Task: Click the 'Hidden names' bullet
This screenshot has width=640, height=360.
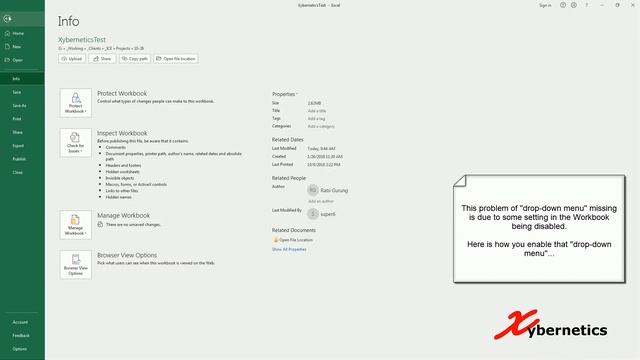Action: 118,197
